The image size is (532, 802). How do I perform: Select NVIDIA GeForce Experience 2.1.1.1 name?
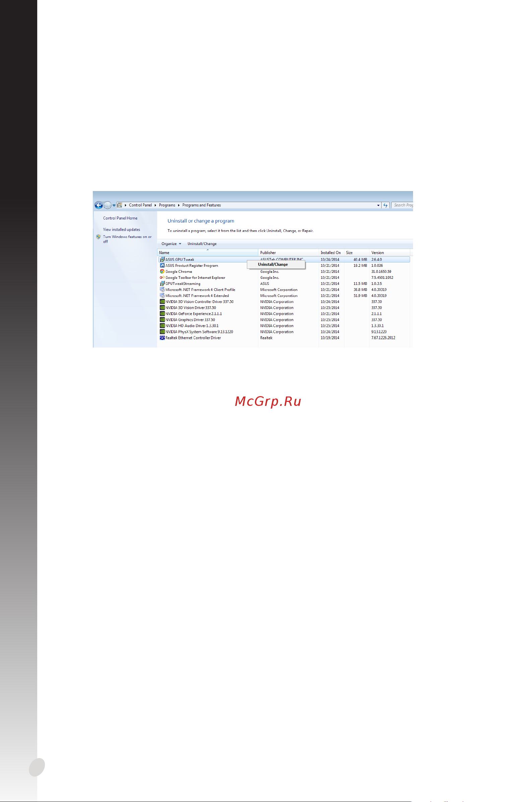click(x=193, y=314)
